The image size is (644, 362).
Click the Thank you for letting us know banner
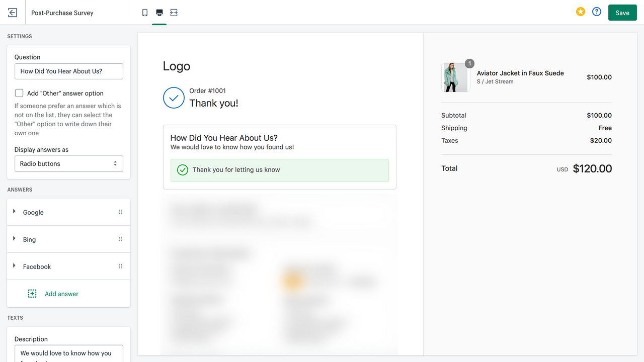(x=280, y=170)
